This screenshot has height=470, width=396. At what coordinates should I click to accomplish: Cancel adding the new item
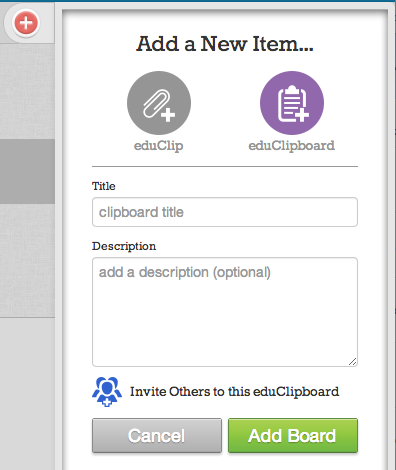(157, 436)
